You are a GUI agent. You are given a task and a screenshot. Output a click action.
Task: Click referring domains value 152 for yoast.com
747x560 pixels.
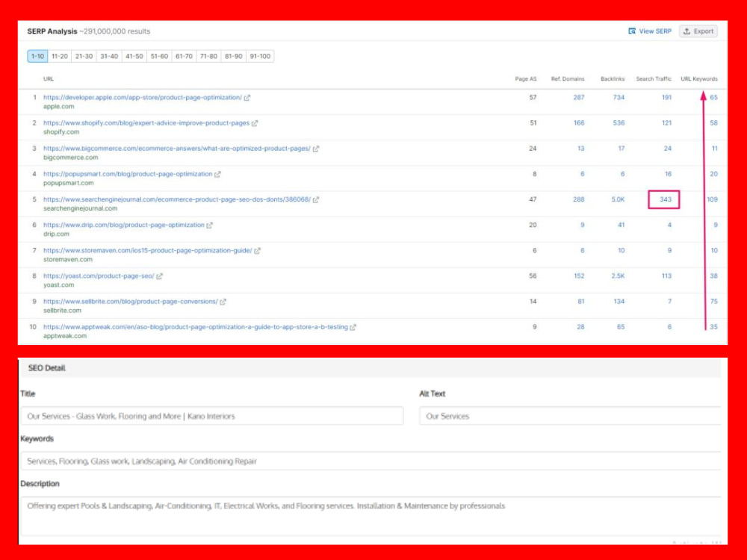(578, 276)
